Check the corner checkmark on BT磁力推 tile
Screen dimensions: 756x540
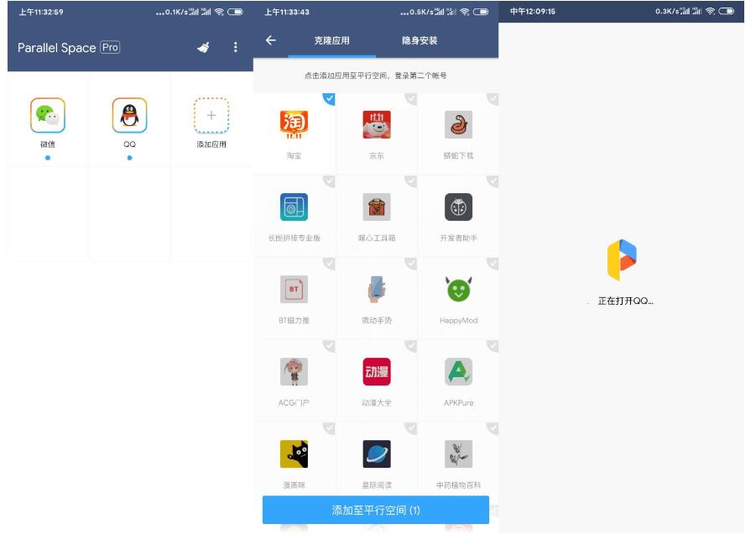point(329,264)
